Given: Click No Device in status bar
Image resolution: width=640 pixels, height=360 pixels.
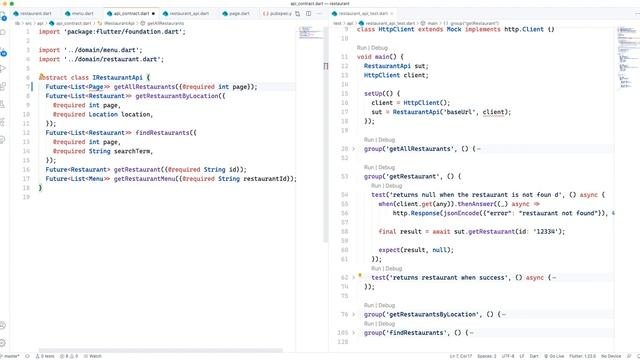Looking at the screenshot, I should click(x=611, y=356).
